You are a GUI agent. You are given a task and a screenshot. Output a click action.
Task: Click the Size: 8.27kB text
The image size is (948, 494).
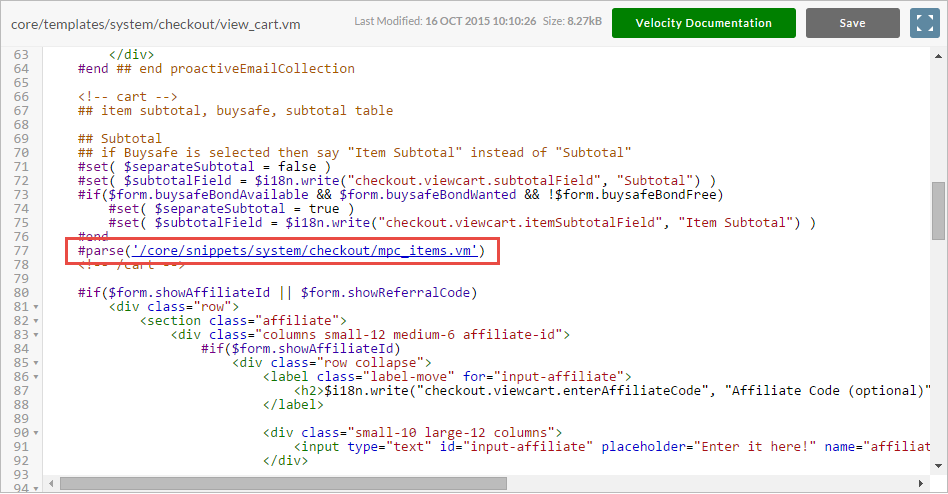coord(572,21)
